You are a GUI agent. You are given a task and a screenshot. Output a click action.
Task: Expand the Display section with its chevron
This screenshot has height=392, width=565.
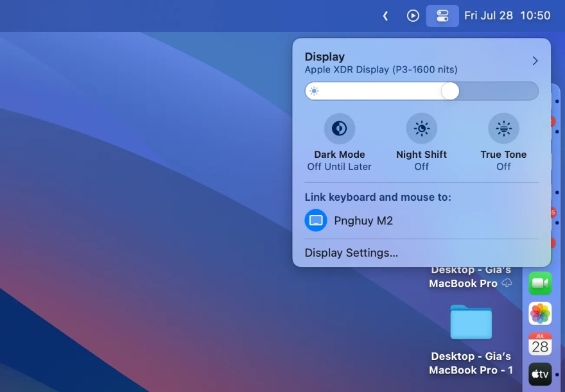[535, 60]
